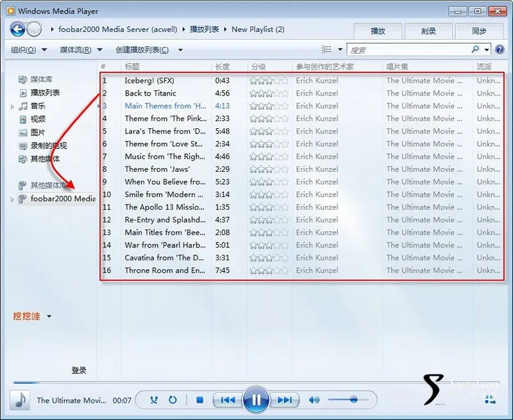The image size is (513, 420).
Task: Click the search magnifier icon
Action: click(475, 49)
